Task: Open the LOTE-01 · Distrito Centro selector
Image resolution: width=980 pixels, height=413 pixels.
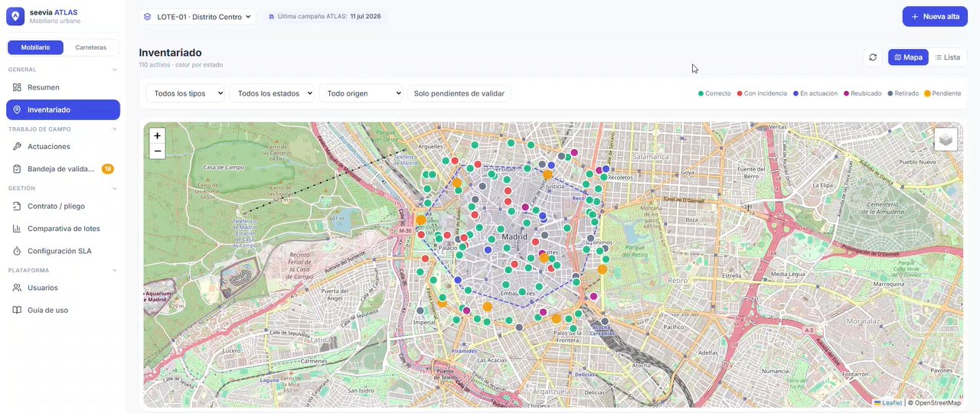Action: point(198,16)
